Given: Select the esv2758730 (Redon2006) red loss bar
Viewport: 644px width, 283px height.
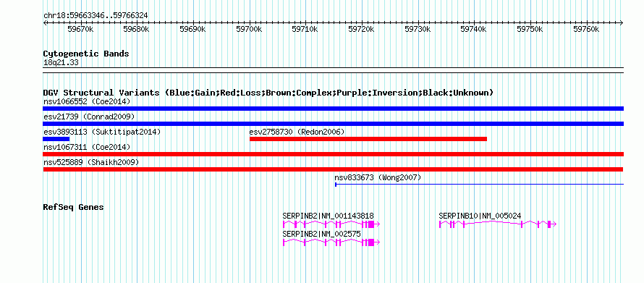Looking at the screenshot, I should 368,139.
